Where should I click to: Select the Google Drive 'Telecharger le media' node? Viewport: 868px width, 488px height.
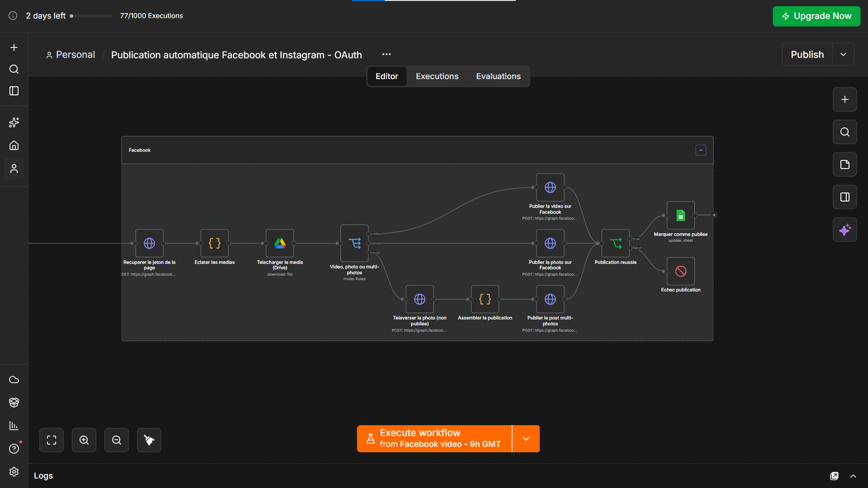click(x=280, y=243)
